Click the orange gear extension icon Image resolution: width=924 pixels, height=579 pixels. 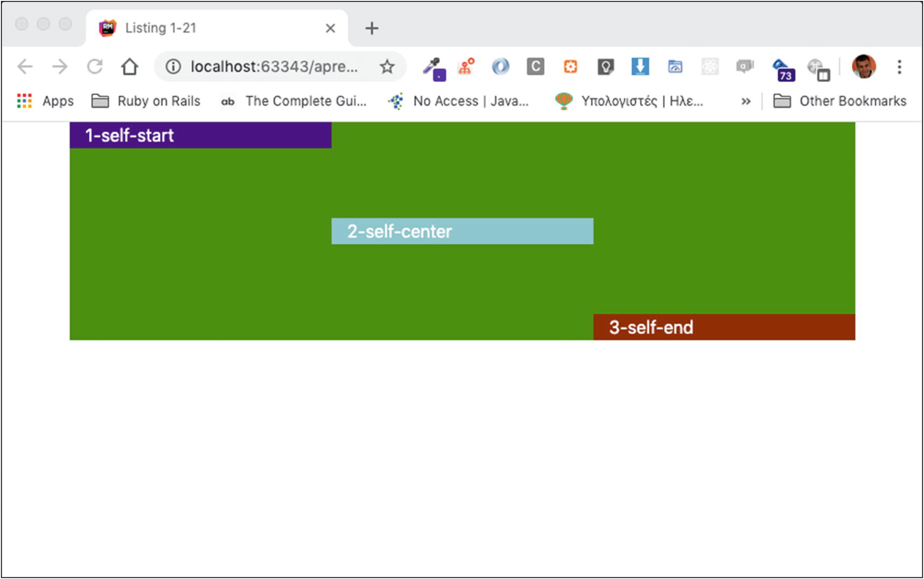click(570, 67)
